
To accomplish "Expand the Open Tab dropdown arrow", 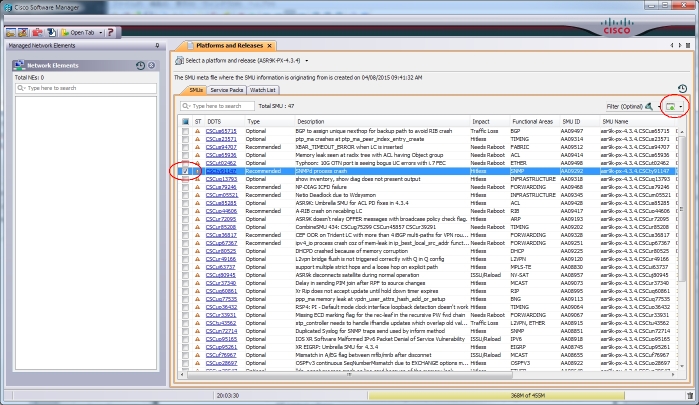I will click(x=101, y=33).
